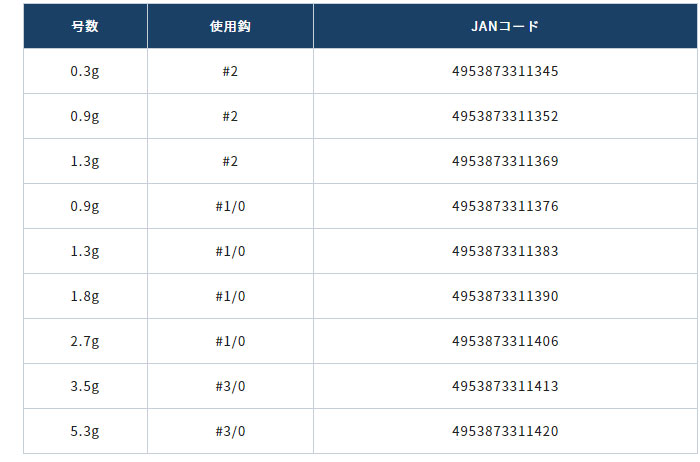The width and height of the screenshot is (700, 462).
Task: Select JAN code 4953873311383
Action: click(505, 251)
